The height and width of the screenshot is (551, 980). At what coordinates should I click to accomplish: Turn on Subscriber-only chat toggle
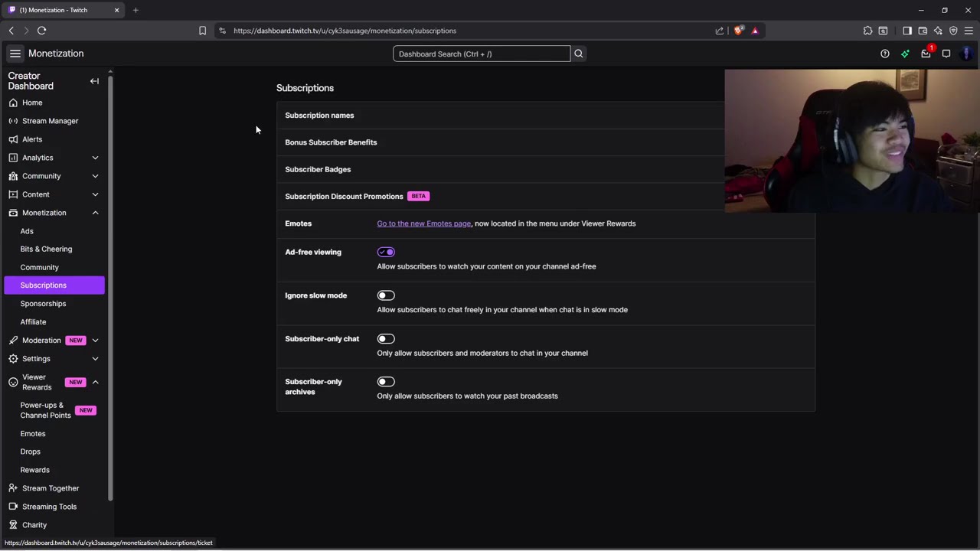tap(386, 339)
